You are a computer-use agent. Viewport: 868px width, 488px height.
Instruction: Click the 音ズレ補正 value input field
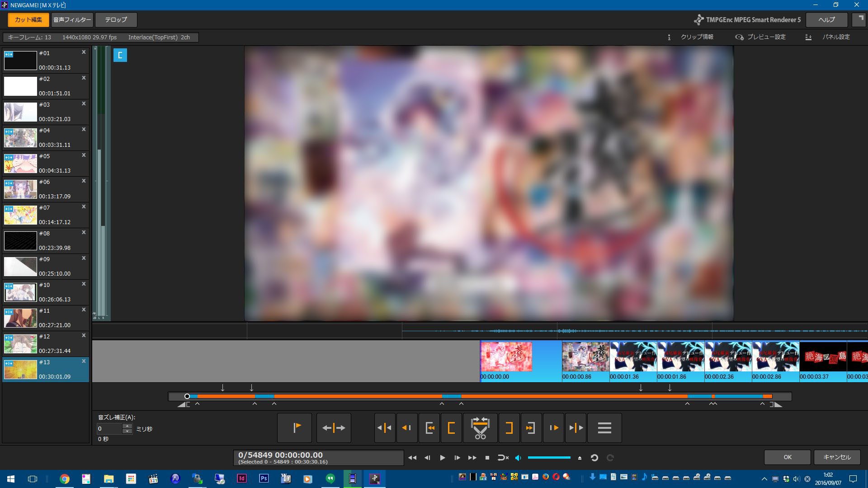(110, 429)
